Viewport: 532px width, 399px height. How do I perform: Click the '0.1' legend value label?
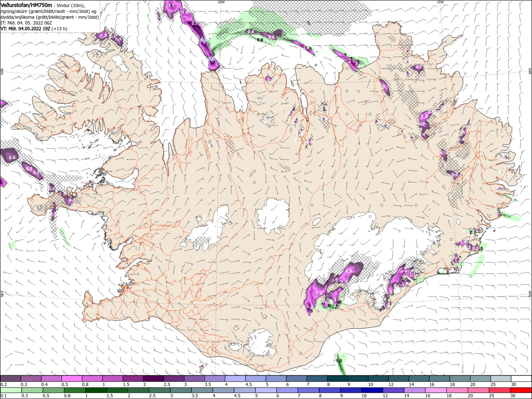4,396
